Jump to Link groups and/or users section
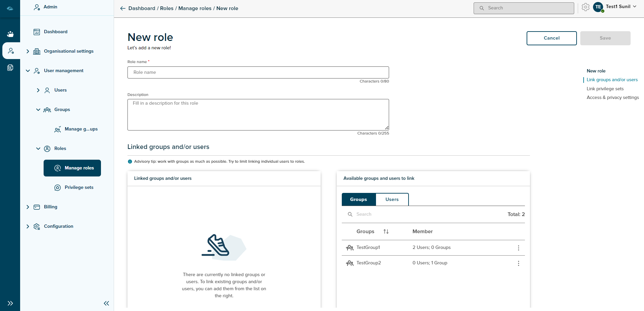This screenshot has height=311, width=644. [x=612, y=80]
